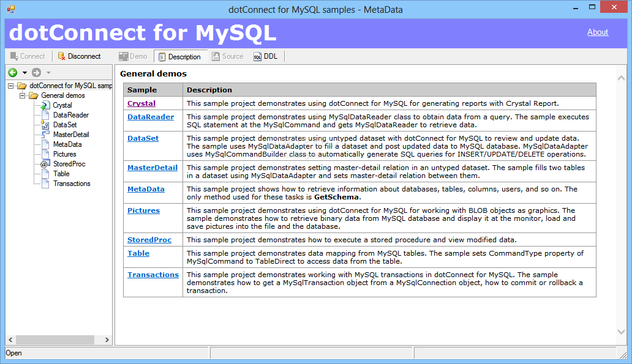632x364 pixels.
Task: Click the bold GetSchema text
Action: point(336,197)
